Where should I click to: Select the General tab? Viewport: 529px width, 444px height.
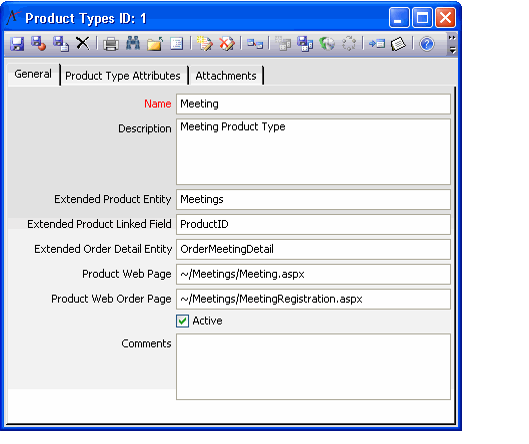pos(33,74)
